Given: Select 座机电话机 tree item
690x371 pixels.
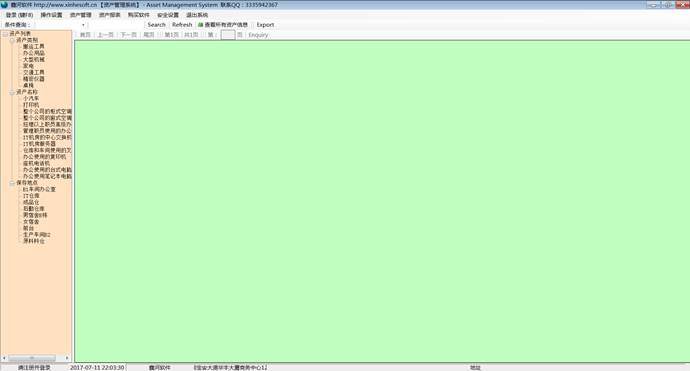Looking at the screenshot, I should [x=36, y=163].
